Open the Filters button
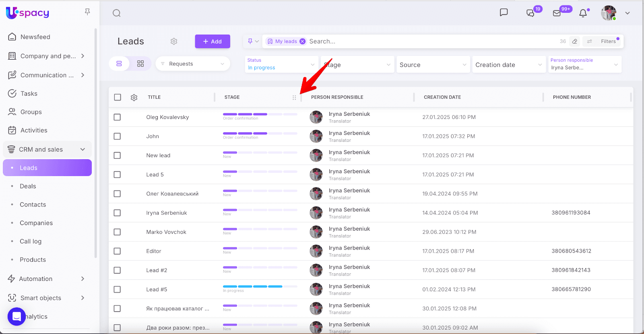The image size is (644, 334). (608, 41)
